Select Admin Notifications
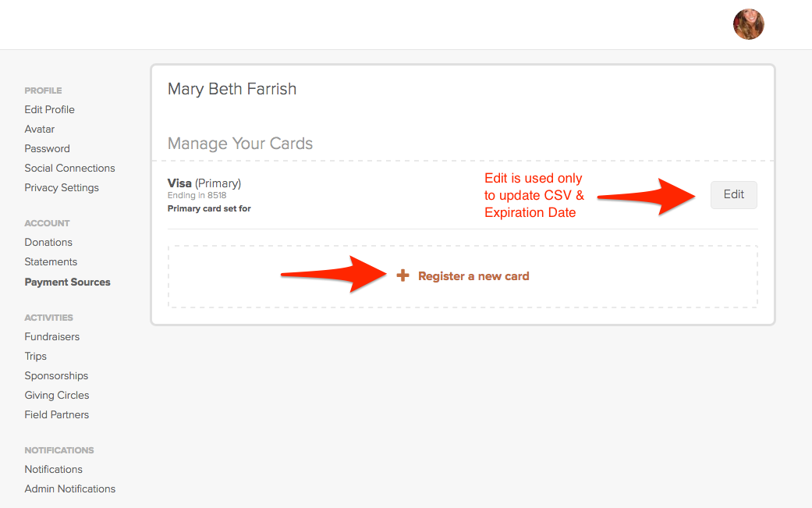 pyautogui.click(x=70, y=488)
